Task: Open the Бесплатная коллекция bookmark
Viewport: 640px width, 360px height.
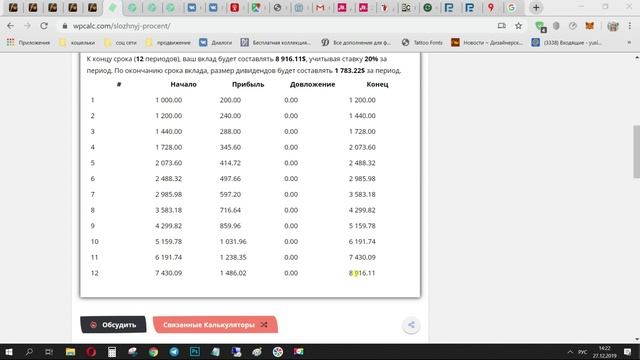Action: [276, 42]
